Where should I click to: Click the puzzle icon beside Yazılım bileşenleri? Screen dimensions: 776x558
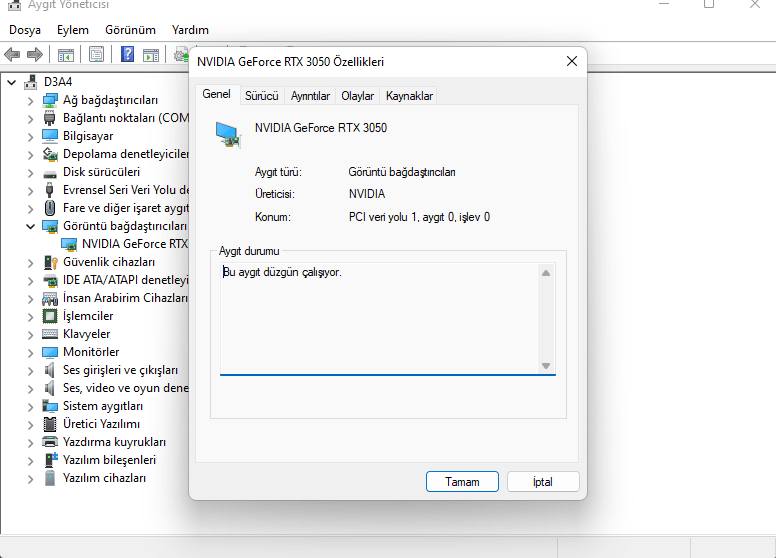tap(51, 460)
